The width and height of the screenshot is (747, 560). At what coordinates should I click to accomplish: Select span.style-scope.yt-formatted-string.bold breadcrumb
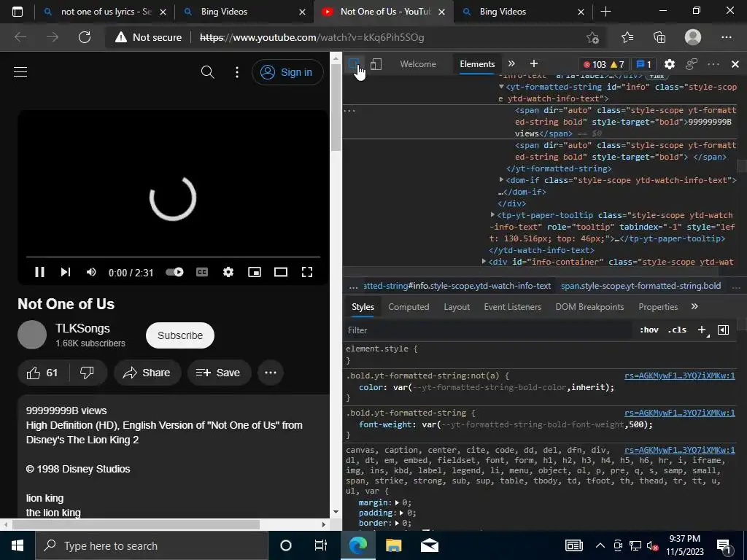pos(640,286)
